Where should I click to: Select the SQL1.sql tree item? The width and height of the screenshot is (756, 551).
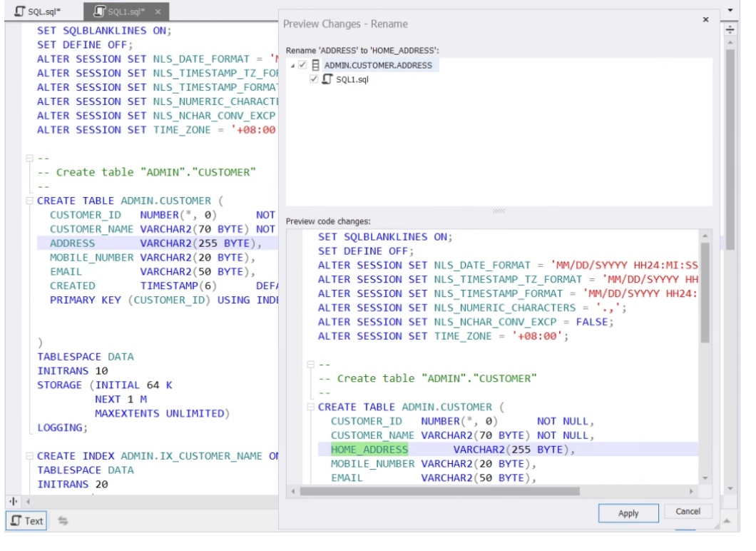tap(352, 79)
